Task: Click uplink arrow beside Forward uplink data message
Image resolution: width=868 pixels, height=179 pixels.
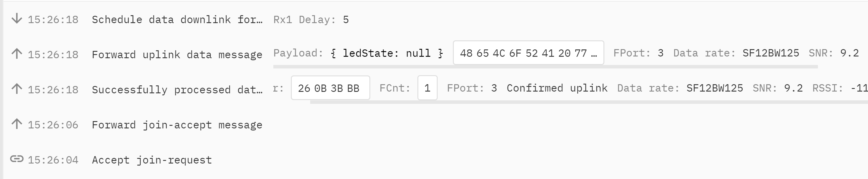Action: point(16,54)
